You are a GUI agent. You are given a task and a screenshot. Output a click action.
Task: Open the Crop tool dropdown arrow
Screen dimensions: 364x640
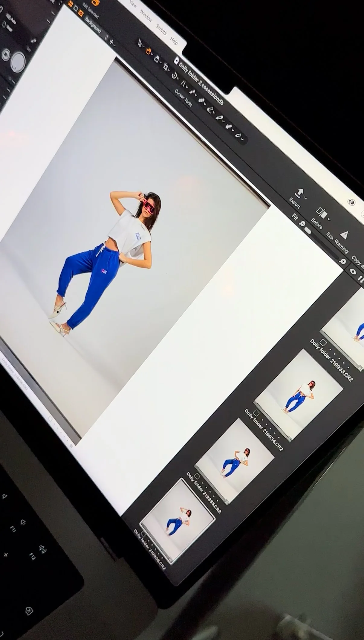(170, 70)
